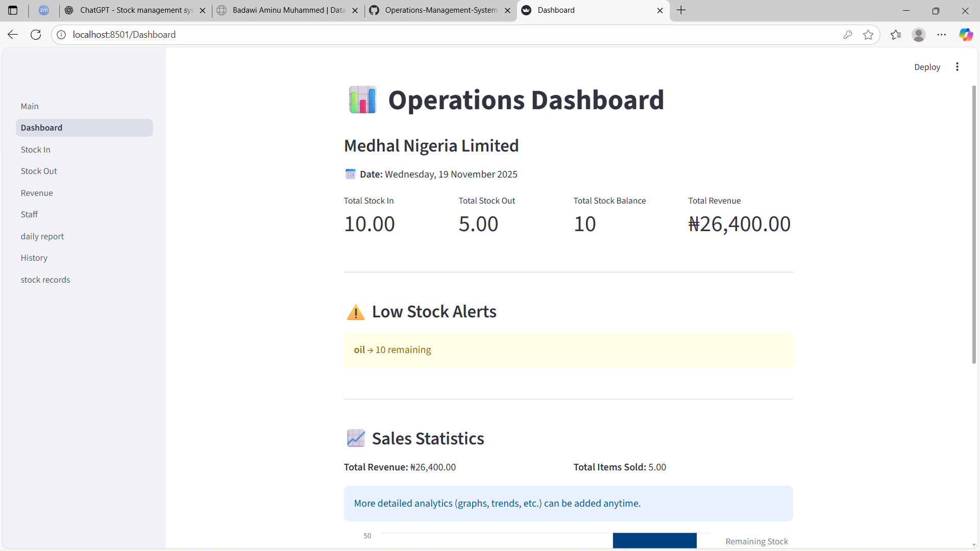Switch to Operations-Management-System GitHub tab

click(440, 10)
